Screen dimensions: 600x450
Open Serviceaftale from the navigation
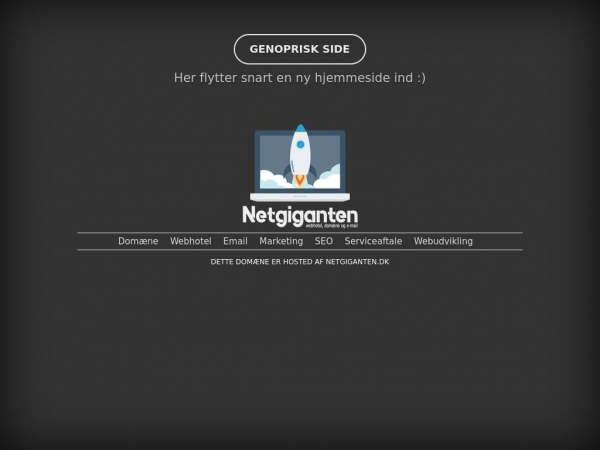[x=373, y=241]
